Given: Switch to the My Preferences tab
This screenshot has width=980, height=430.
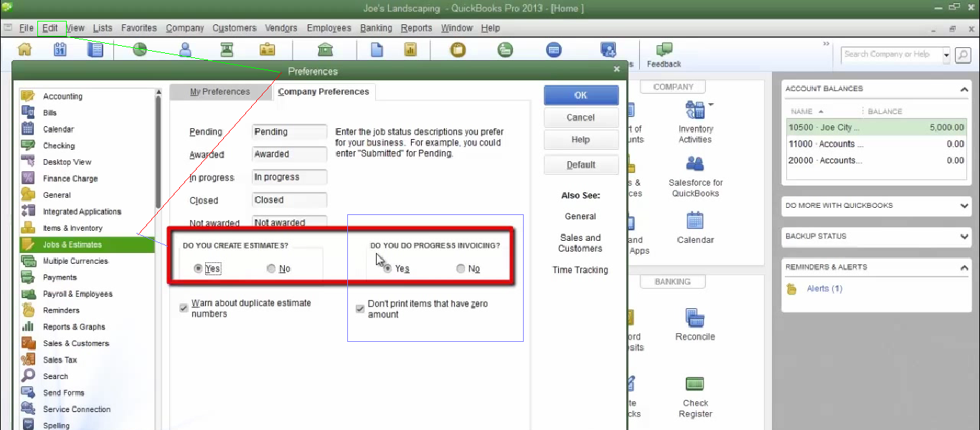Looking at the screenshot, I should click(219, 91).
